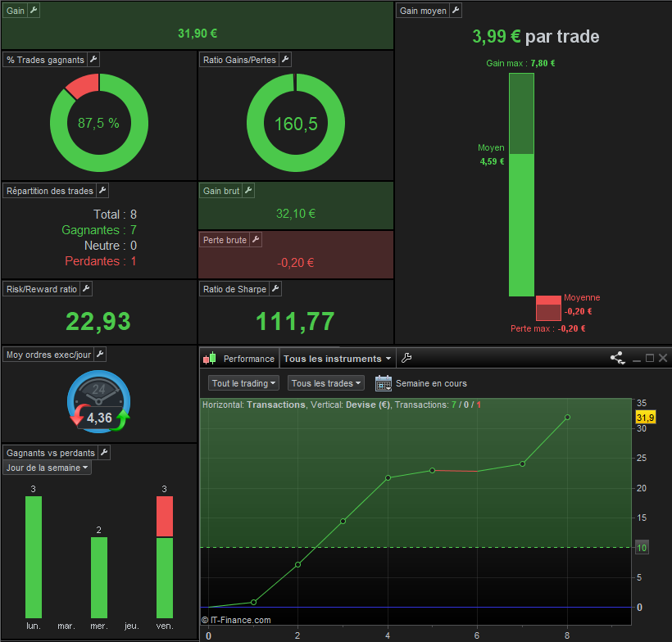672x642 pixels.
Task: Click the Sharpe ratio value 111,77
Action: pos(295,321)
